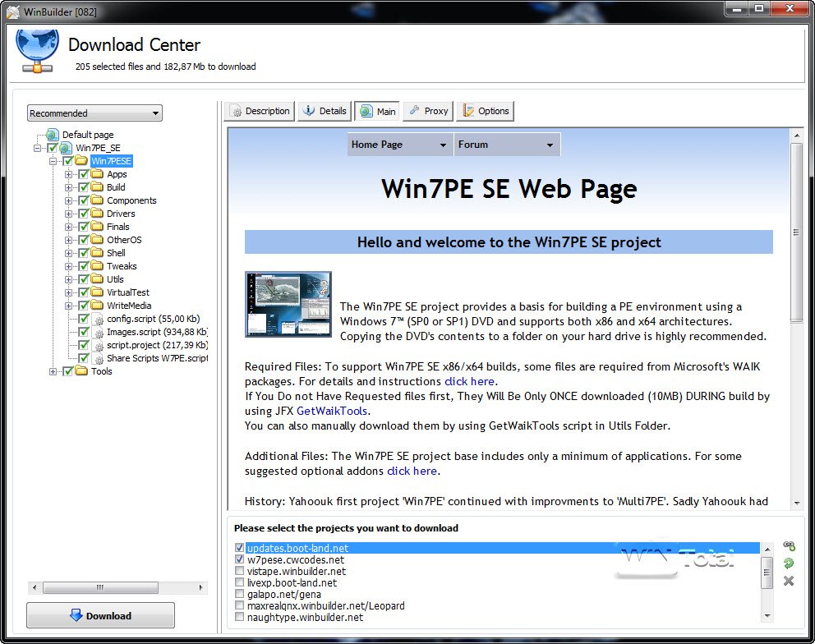The height and width of the screenshot is (644, 815).
Task: Click the OtherOS folder icon
Action: pyautogui.click(x=97, y=239)
